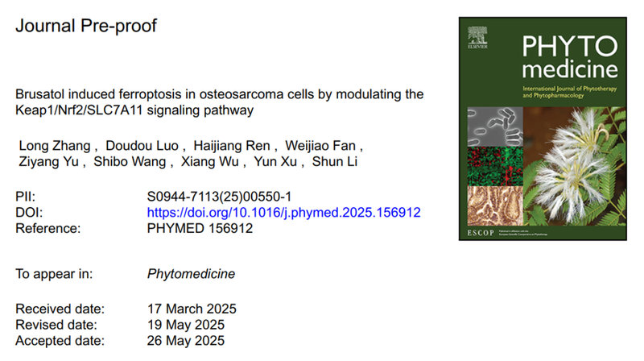Viewport: 644px width, 361px height.
Task: Open the DOI hyperlink
Action: click(283, 213)
